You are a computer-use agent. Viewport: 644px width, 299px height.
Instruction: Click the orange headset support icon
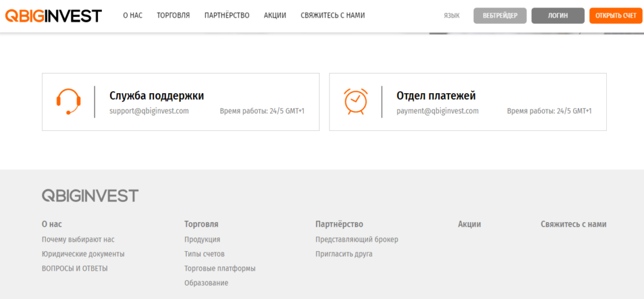point(68,101)
